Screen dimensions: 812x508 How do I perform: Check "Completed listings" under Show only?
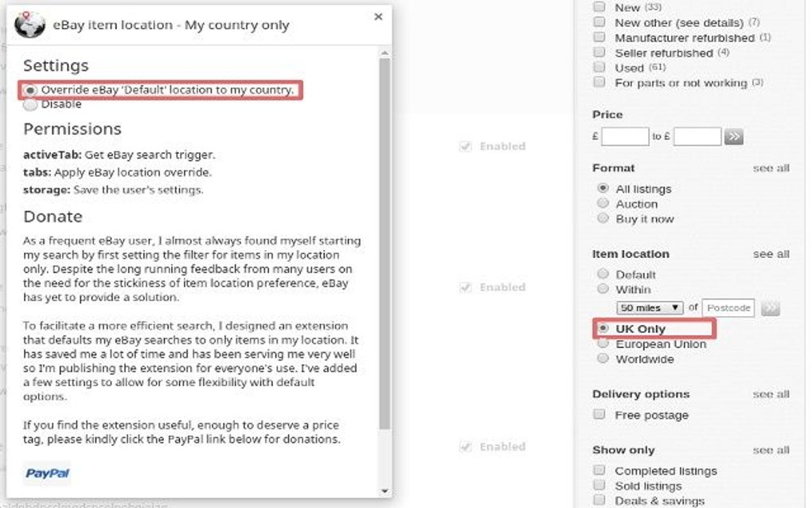point(599,471)
